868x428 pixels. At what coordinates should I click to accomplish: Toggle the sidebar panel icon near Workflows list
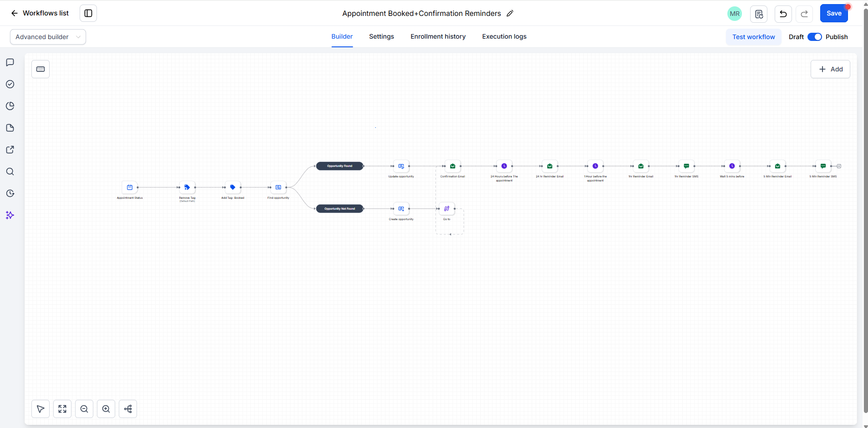tap(88, 13)
